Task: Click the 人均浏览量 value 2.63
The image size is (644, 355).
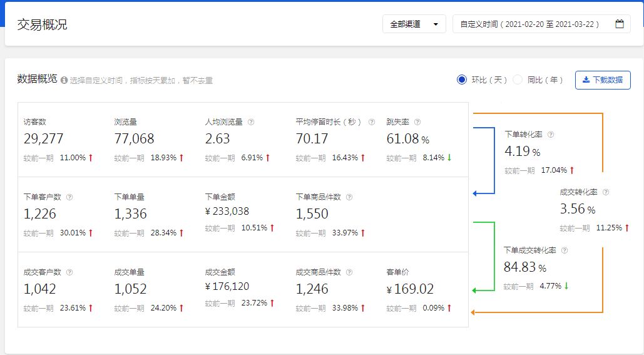Action: pyautogui.click(x=217, y=139)
